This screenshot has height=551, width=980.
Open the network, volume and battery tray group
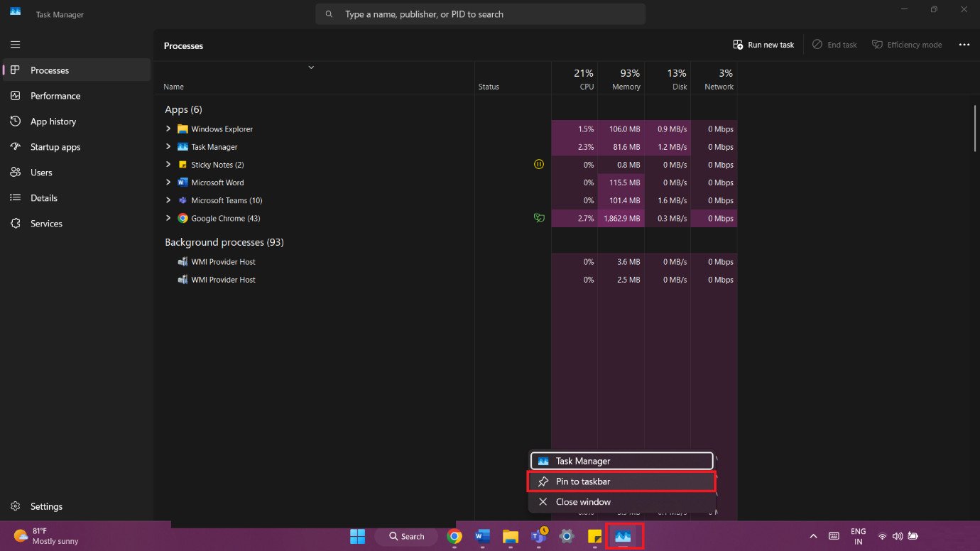coord(898,536)
